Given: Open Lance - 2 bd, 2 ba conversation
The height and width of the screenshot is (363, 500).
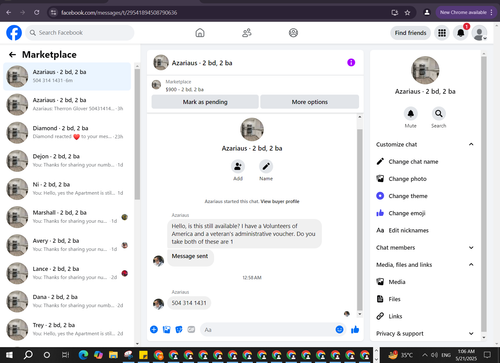Looking at the screenshot, I should point(67,273).
